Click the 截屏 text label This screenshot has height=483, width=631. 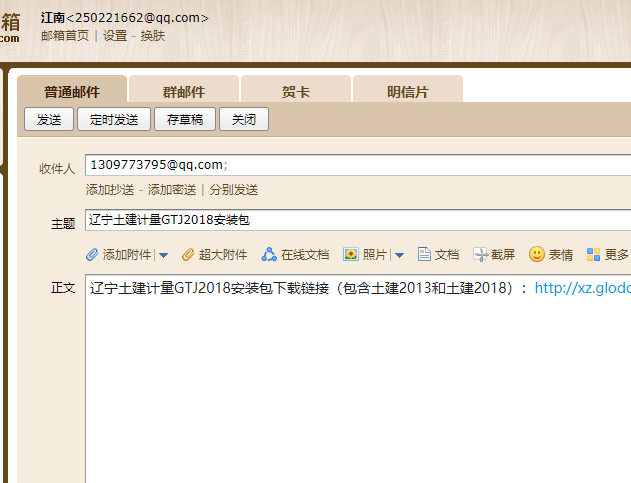[503, 255]
